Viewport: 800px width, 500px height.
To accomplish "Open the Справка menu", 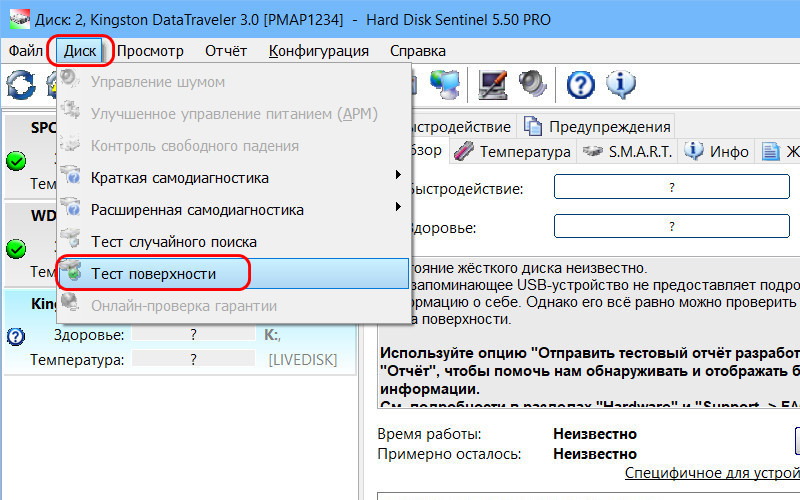I will click(x=418, y=51).
